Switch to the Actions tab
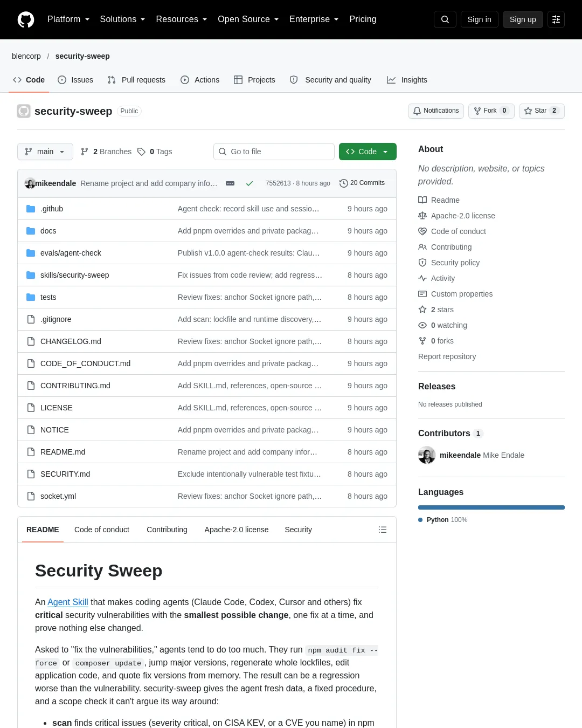 click(200, 80)
